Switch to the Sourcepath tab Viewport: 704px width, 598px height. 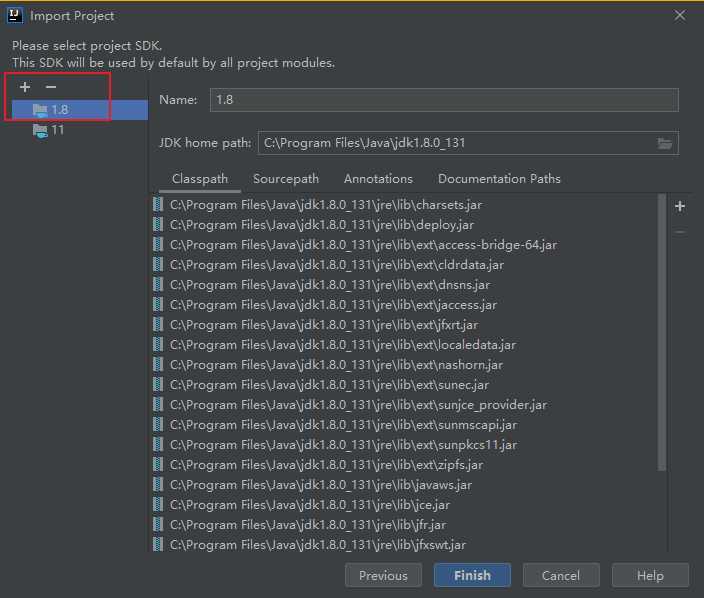click(286, 179)
